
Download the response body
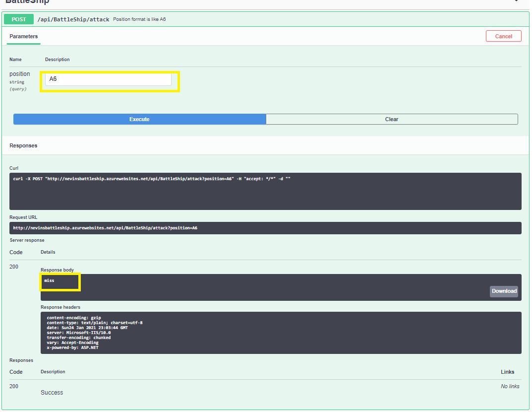(504, 291)
